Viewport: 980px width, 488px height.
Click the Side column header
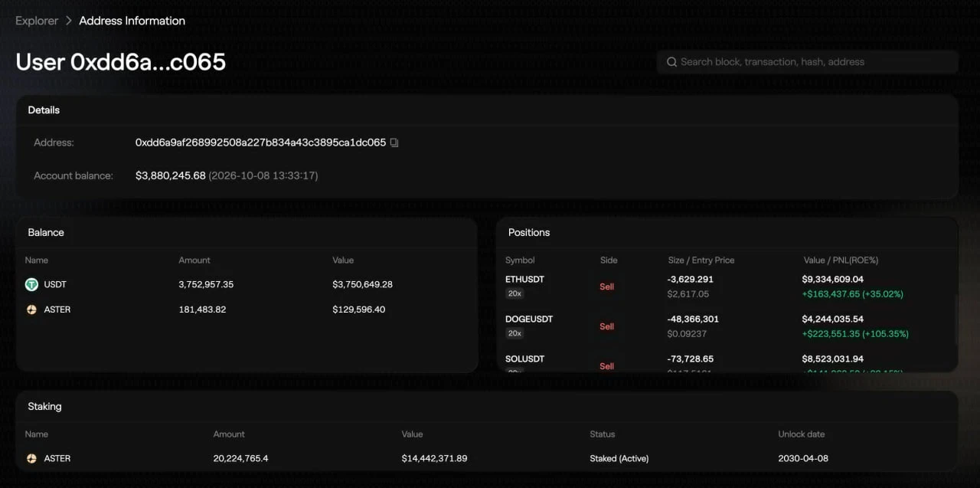pyautogui.click(x=609, y=260)
